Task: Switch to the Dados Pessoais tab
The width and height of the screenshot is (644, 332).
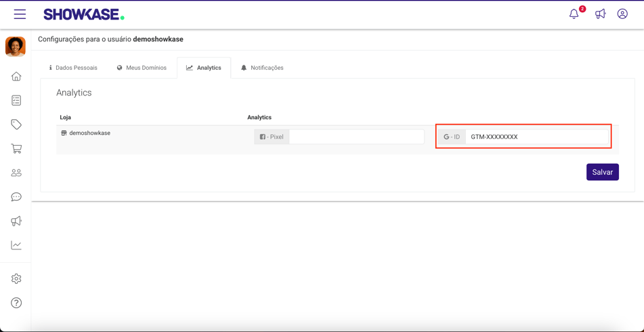Action: pyautogui.click(x=73, y=68)
